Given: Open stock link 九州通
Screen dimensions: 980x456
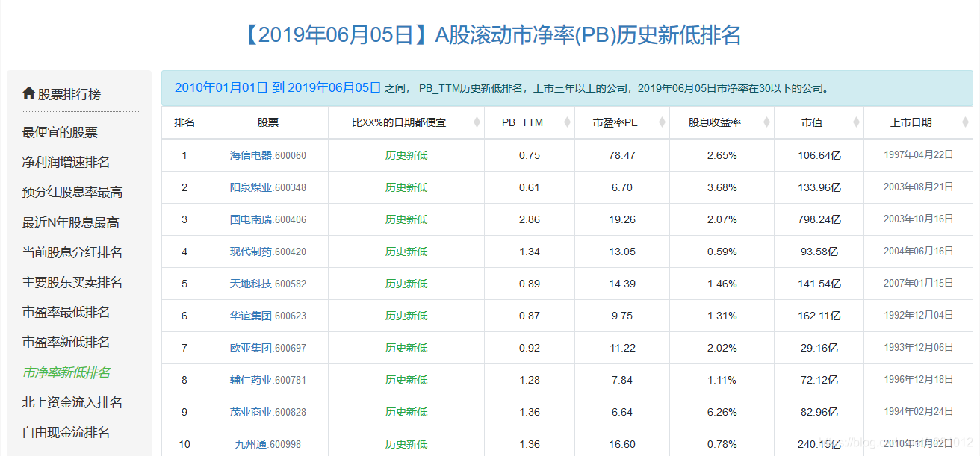Looking at the screenshot, I should [x=251, y=444].
